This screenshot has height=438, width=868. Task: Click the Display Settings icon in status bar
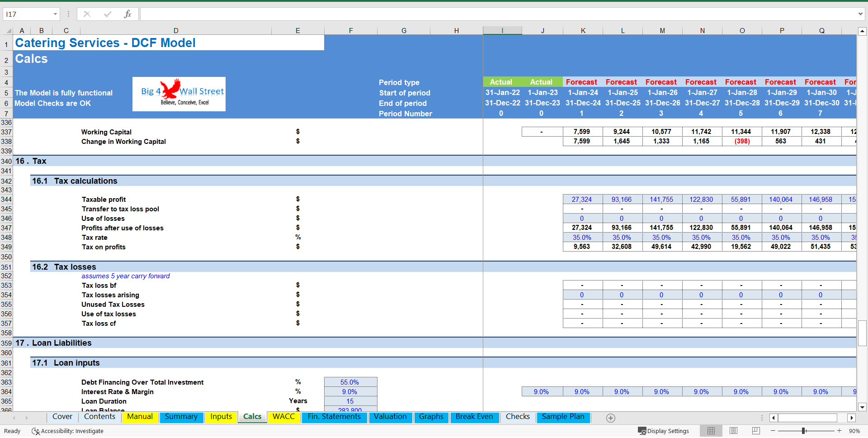(x=642, y=431)
